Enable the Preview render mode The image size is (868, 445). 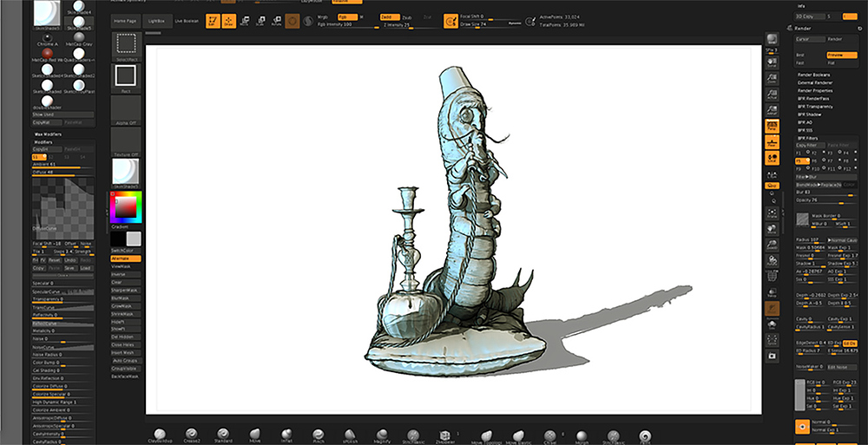[841, 55]
